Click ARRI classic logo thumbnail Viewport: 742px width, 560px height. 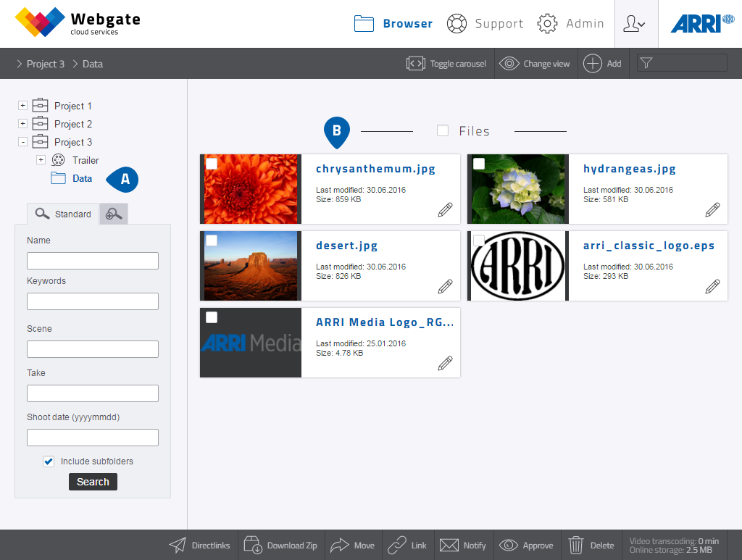518,266
